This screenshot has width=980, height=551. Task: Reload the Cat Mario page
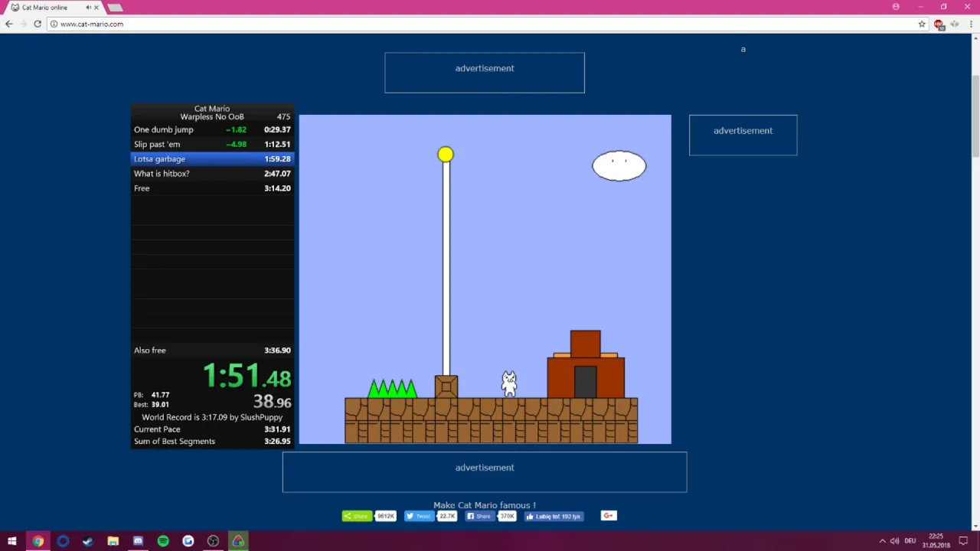pyautogui.click(x=37, y=24)
